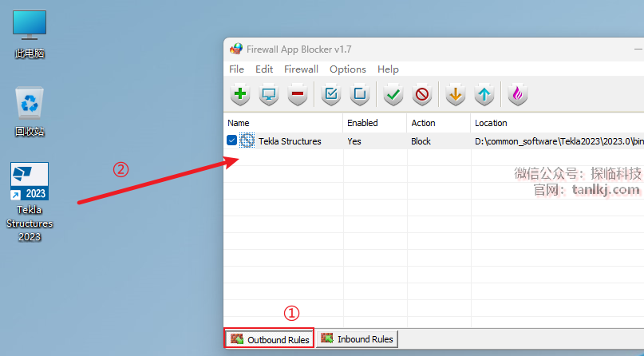Screen dimensions: 644x356
Task: Open the Edit menu
Action: click(264, 69)
